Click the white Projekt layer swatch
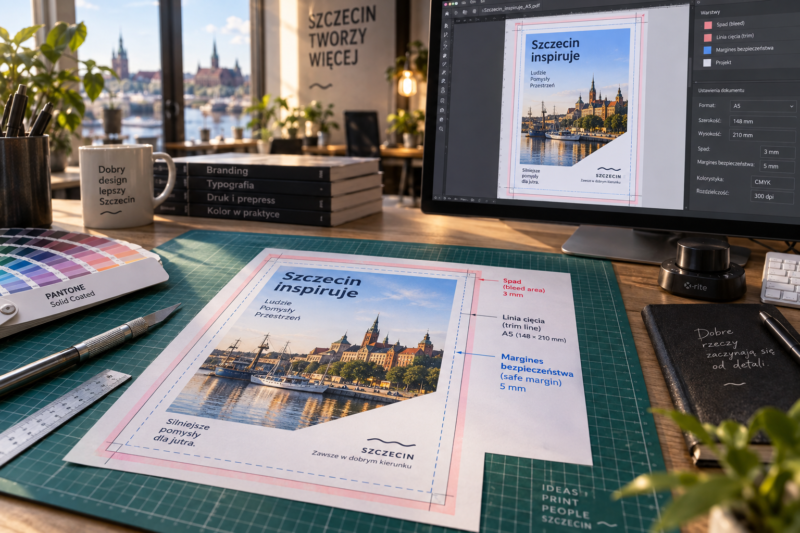The width and height of the screenshot is (800, 533). pyautogui.click(x=707, y=63)
